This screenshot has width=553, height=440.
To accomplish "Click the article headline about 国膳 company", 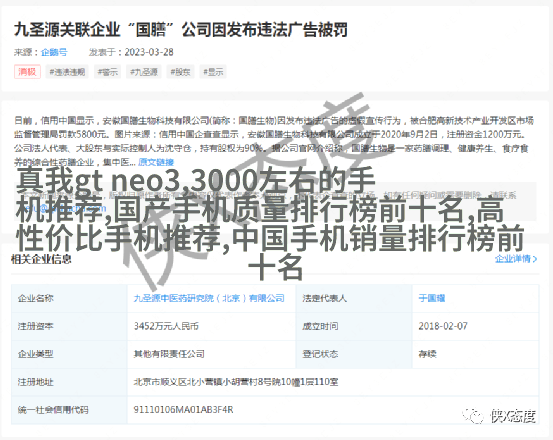I will click(x=181, y=30).
